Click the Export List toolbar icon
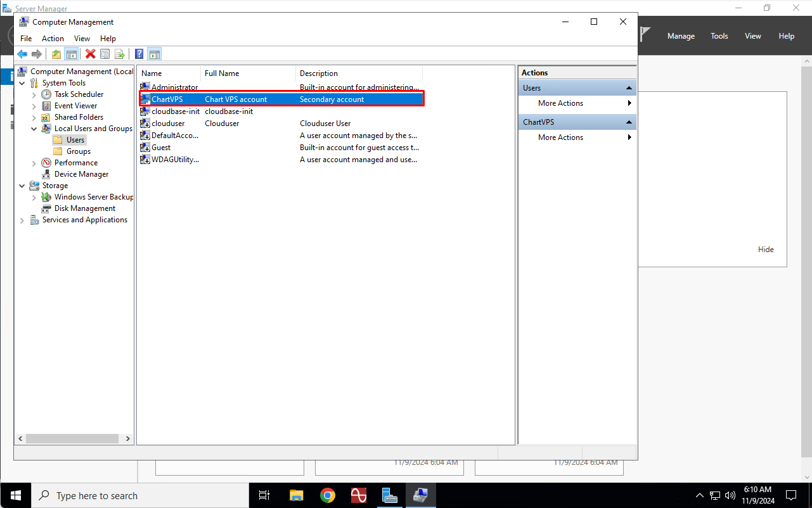 click(x=119, y=54)
